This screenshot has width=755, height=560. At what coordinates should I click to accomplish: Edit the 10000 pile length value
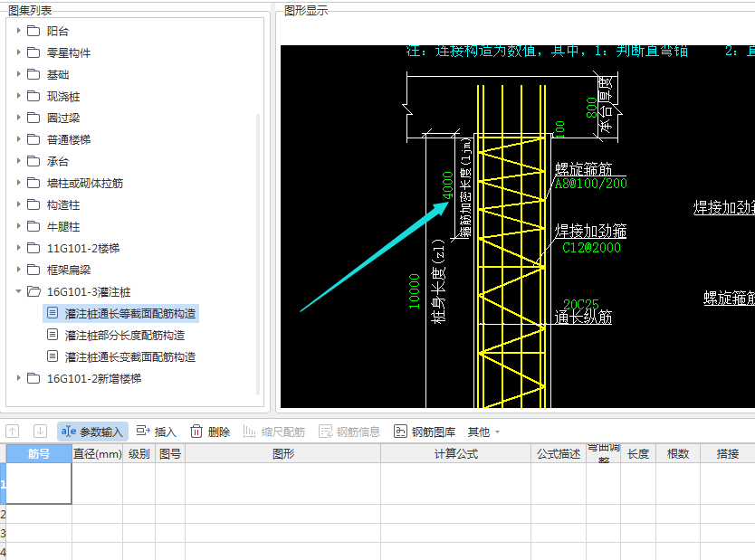click(x=414, y=291)
